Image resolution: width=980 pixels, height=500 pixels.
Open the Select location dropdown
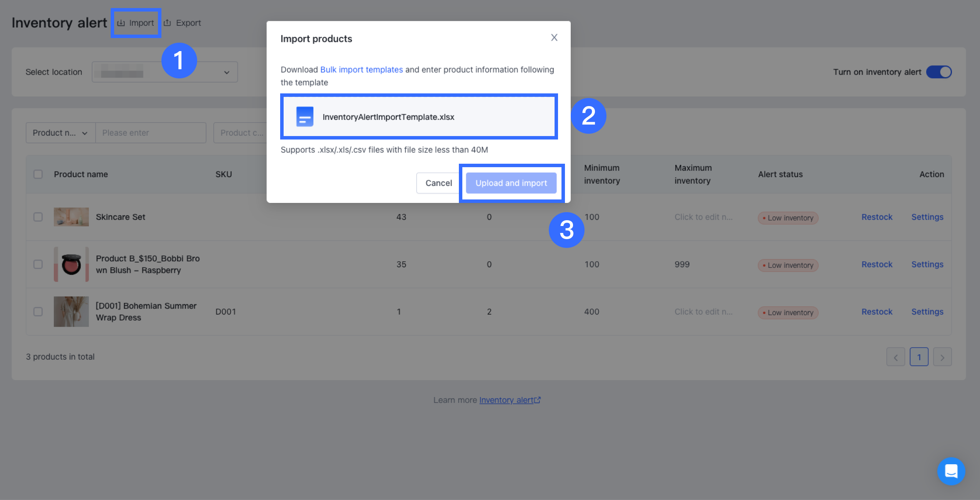164,72
